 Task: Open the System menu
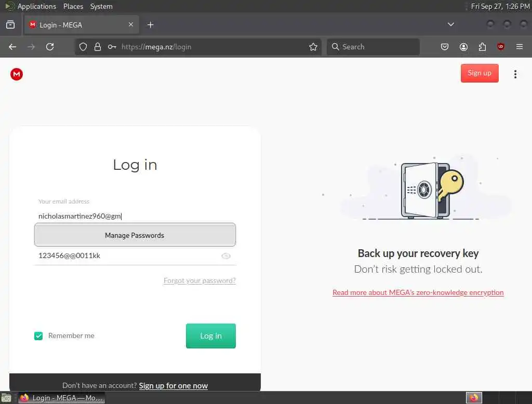[x=101, y=6]
